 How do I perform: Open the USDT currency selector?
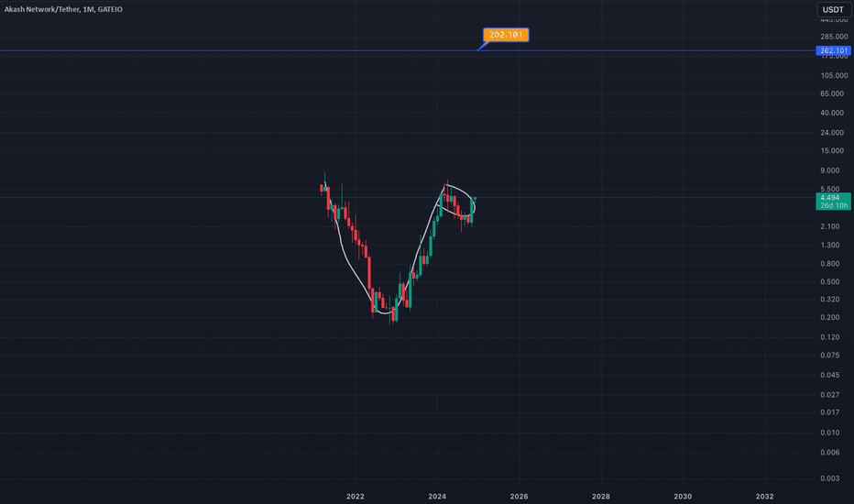(x=833, y=9)
